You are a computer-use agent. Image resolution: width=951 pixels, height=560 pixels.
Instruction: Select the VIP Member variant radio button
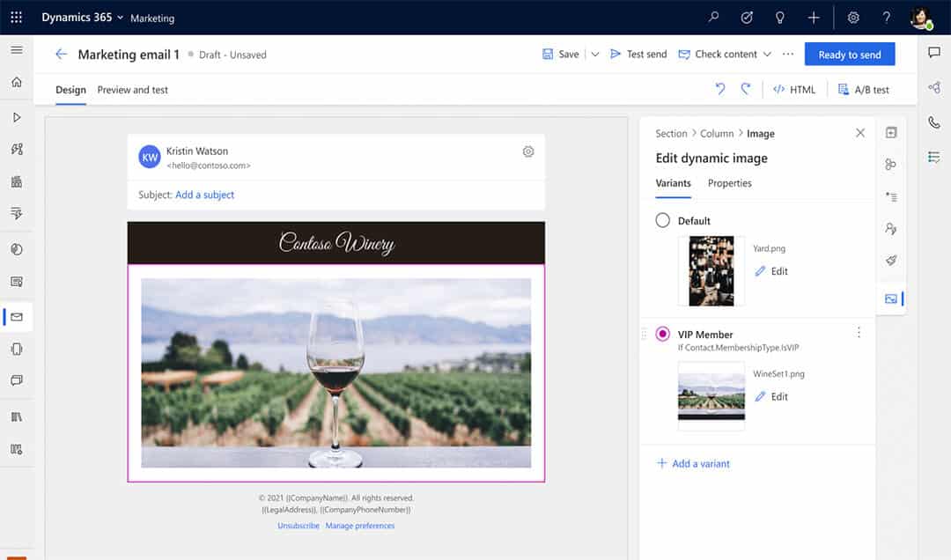tap(663, 335)
